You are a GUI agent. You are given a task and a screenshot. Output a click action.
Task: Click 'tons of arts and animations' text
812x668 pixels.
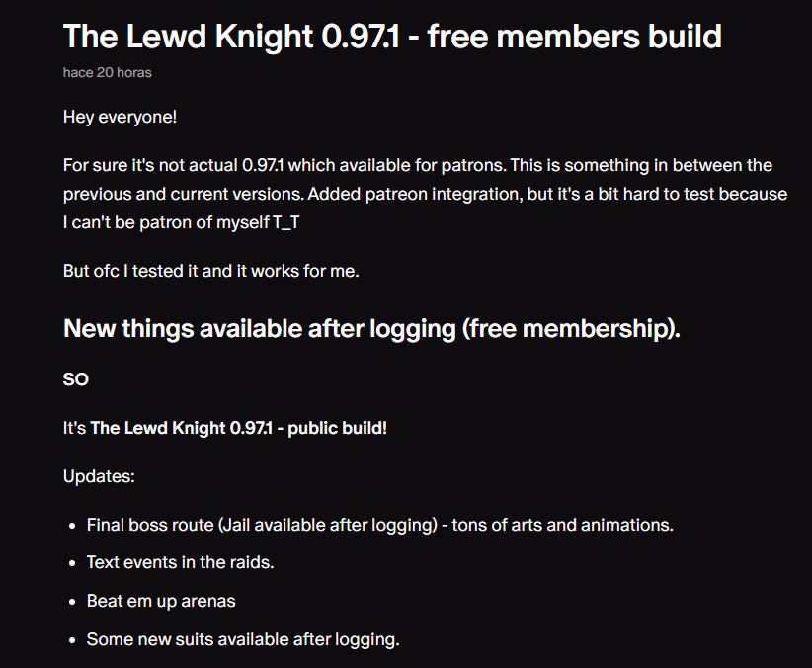click(562, 525)
